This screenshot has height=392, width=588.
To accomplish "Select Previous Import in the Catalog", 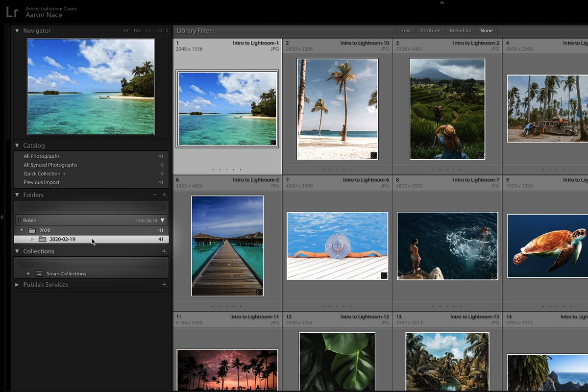I will point(42,182).
